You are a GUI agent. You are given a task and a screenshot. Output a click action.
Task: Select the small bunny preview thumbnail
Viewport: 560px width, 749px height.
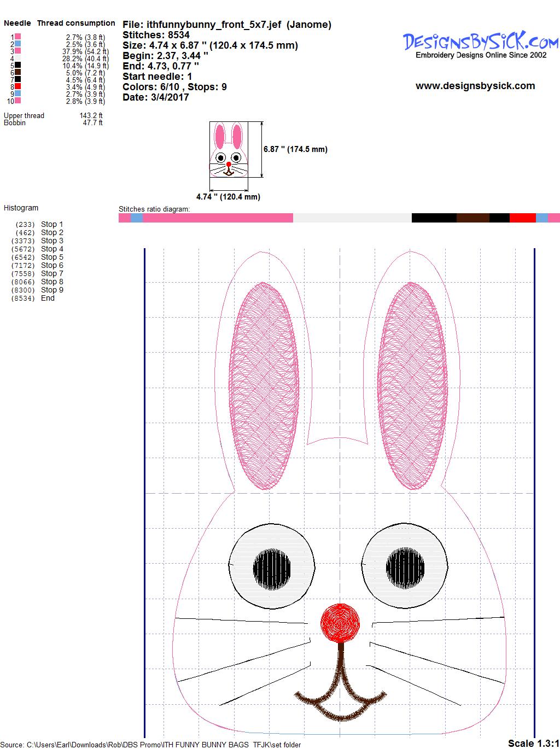(229, 149)
